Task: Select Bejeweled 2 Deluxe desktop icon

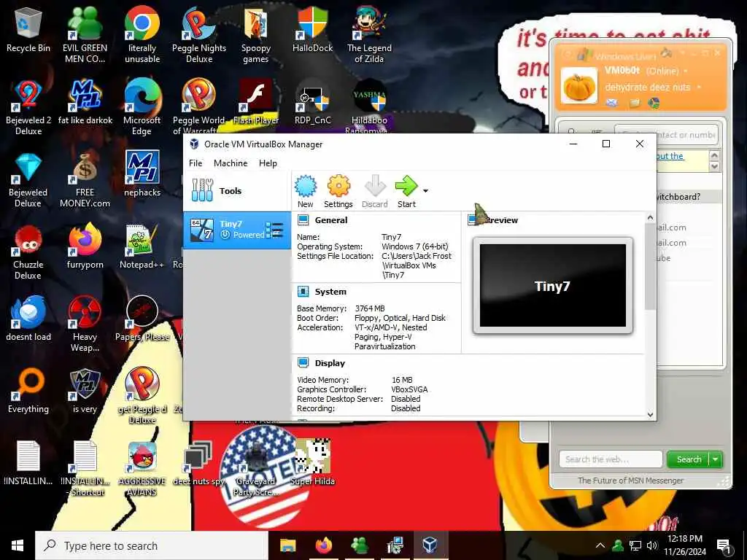Action: (x=28, y=108)
